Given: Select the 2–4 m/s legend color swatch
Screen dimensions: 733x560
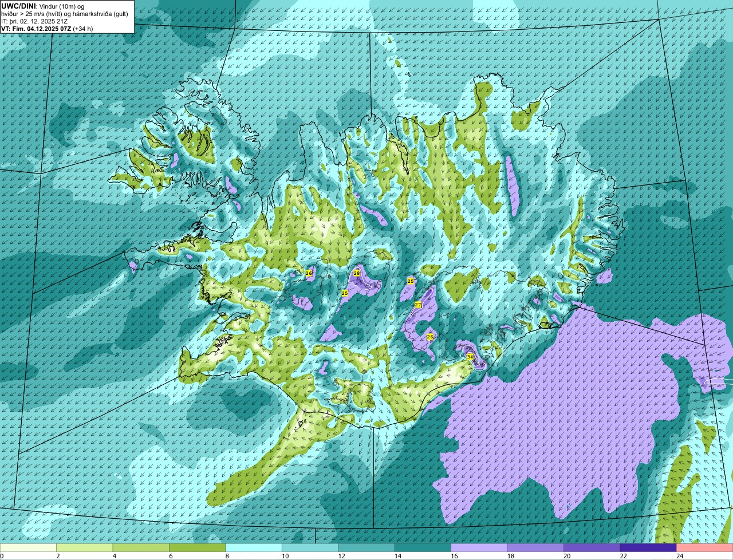Looking at the screenshot, I should click(85, 547).
